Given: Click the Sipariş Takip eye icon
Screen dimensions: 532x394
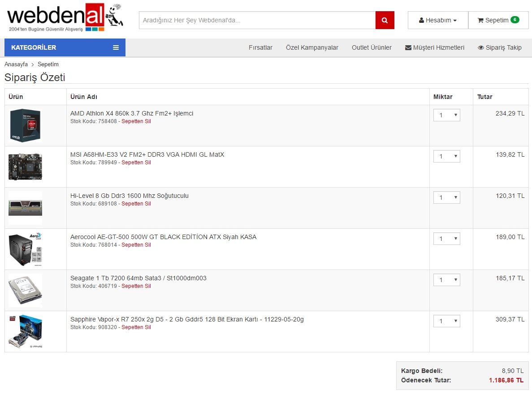Looking at the screenshot, I should (481, 48).
